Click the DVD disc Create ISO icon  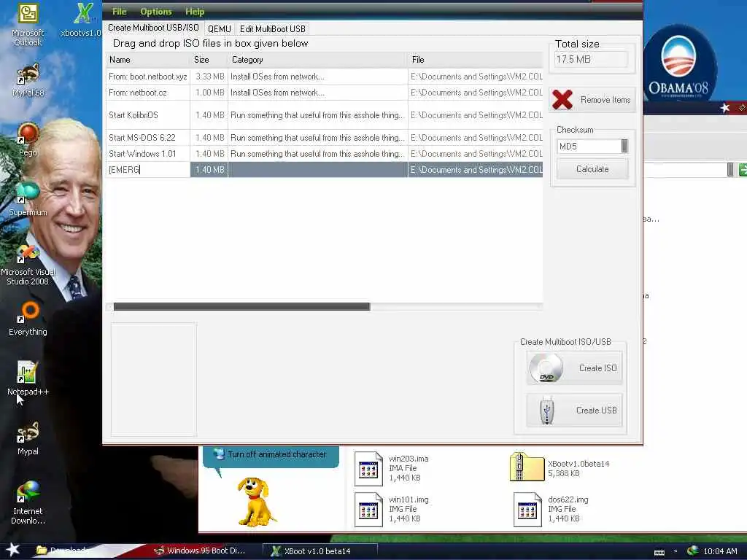click(546, 367)
